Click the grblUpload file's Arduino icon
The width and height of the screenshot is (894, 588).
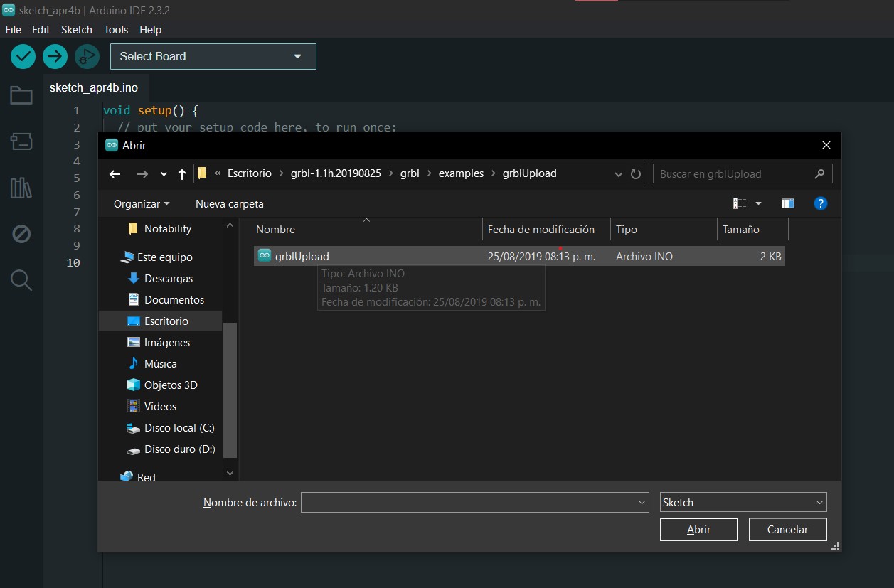(265, 256)
